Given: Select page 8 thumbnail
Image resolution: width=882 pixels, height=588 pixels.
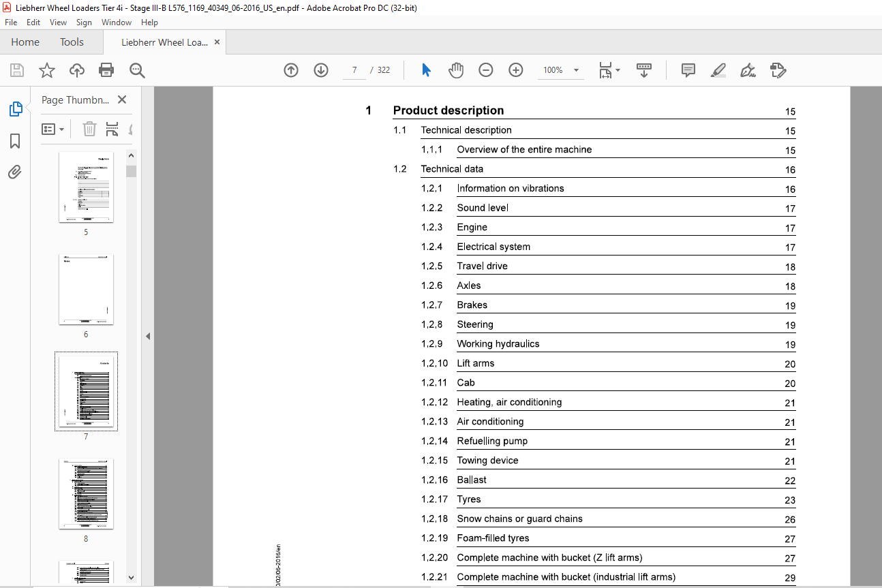Looking at the screenshot, I should click(86, 494).
